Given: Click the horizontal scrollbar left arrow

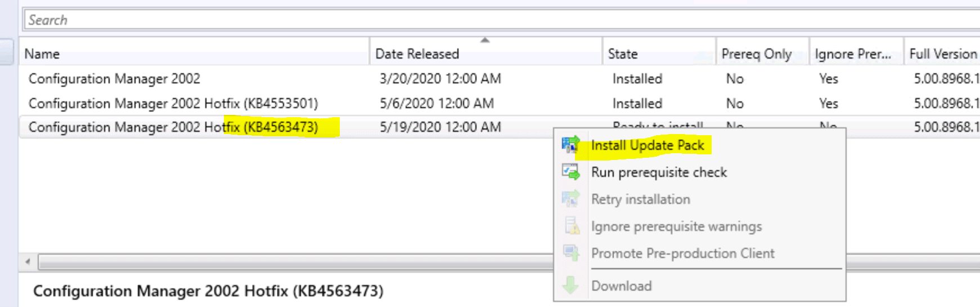Looking at the screenshot, I should pyautogui.click(x=28, y=262).
